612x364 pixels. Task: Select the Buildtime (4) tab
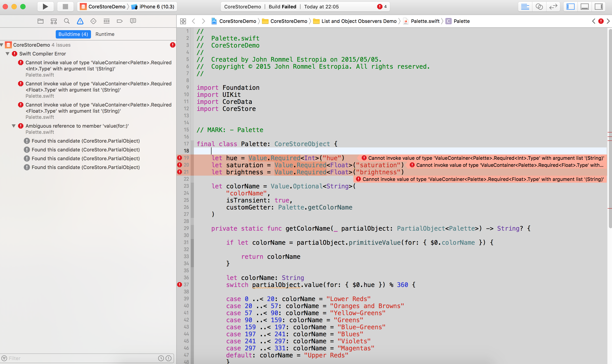coord(73,34)
